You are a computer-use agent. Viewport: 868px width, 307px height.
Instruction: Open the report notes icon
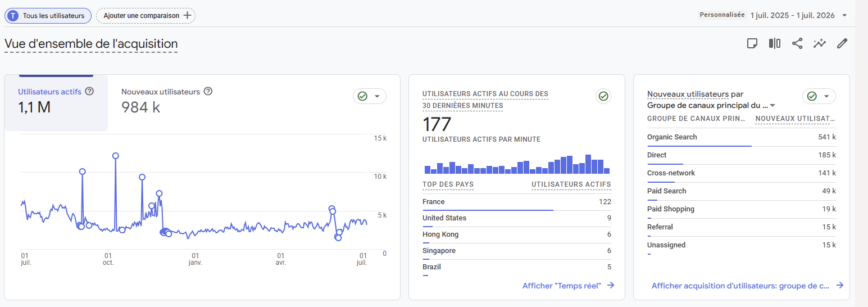click(x=752, y=43)
